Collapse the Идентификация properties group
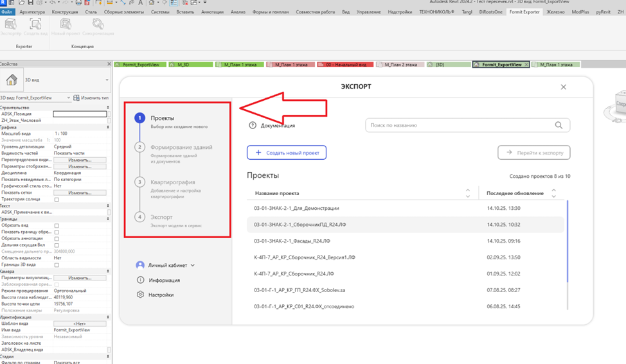 pos(108,317)
